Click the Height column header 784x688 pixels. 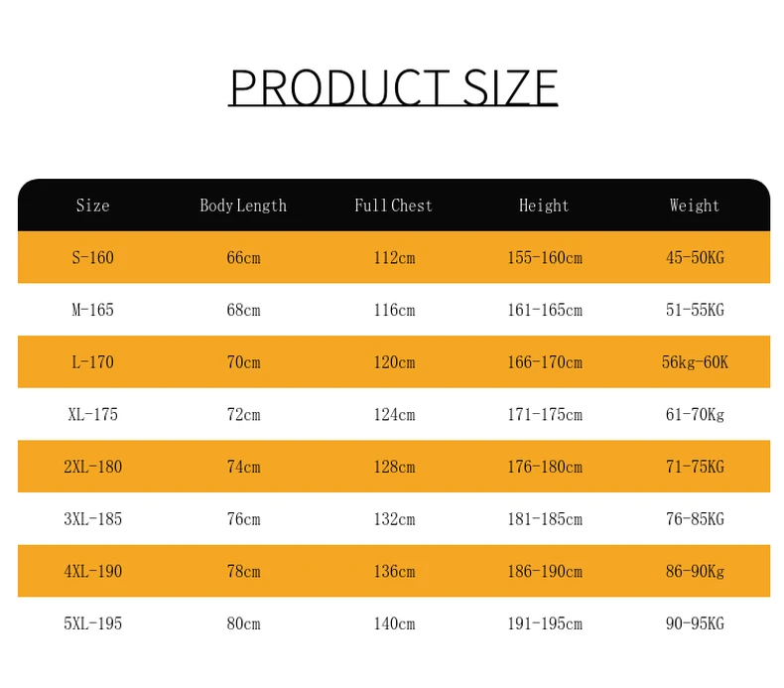coord(544,206)
